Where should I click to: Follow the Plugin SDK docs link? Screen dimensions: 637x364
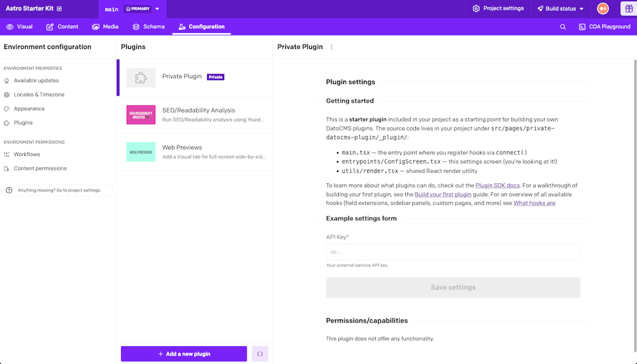click(498, 185)
